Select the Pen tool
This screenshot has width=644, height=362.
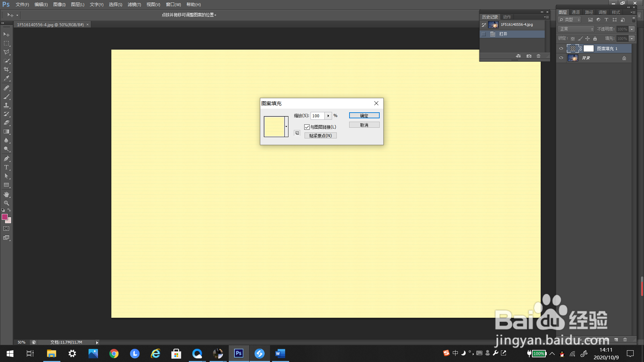6,159
